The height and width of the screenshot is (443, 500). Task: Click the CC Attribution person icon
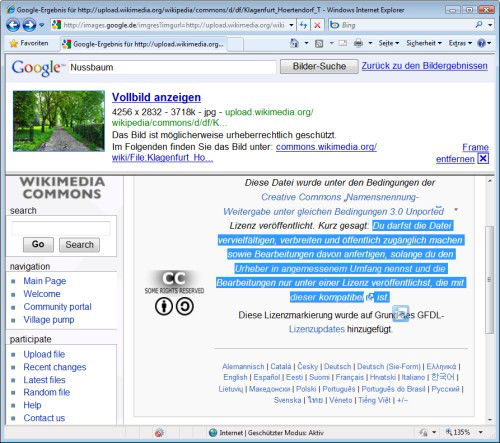[x=164, y=306]
